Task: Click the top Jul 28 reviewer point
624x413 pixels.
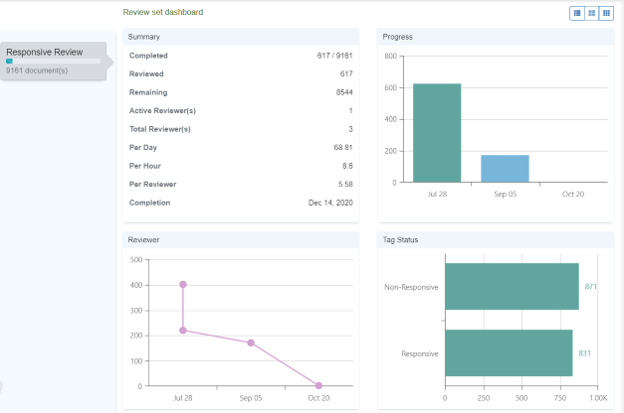Action: (183, 284)
